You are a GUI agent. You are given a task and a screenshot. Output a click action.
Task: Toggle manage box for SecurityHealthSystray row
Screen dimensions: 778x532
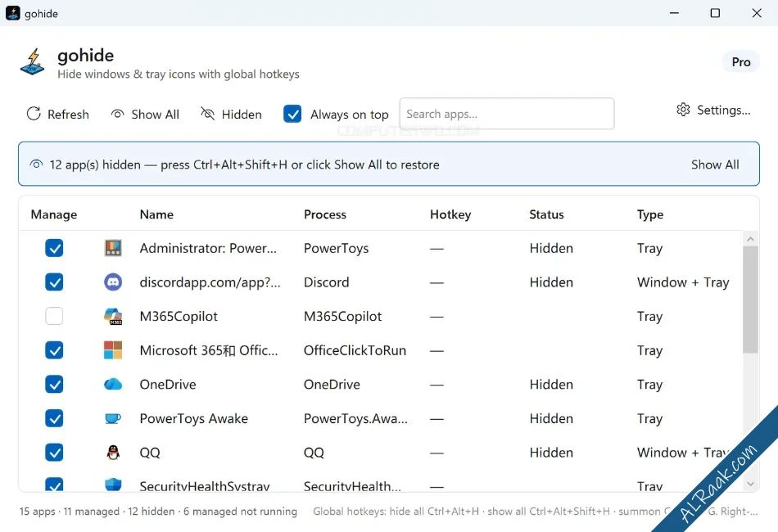(x=54, y=484)
